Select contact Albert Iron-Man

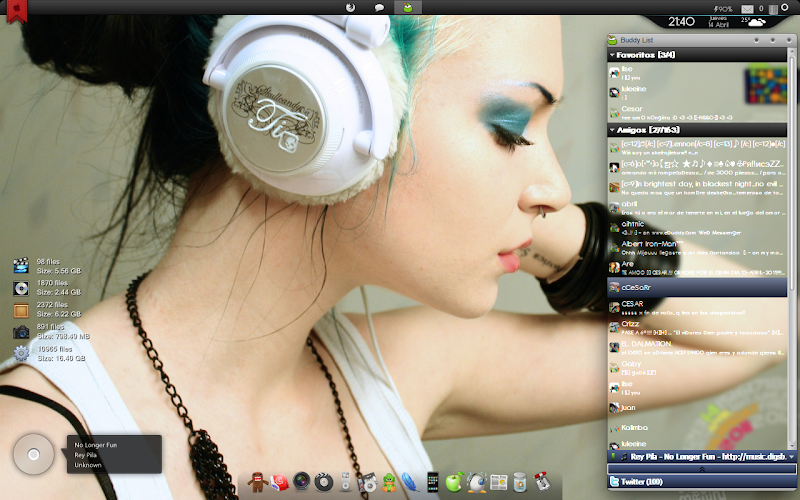[x=697, y=248]
